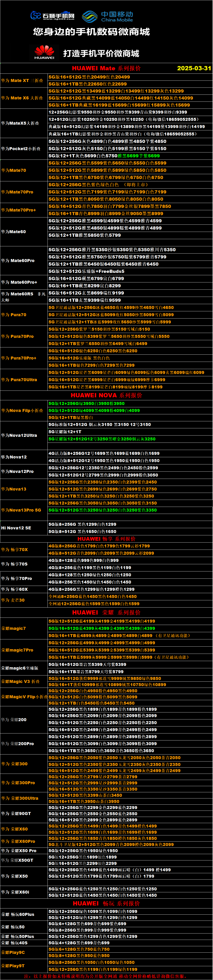The width and height of the screenshot is (213, 980).
Task: Click the 'Hi Nova12 SE' model label
Action: 16,528
